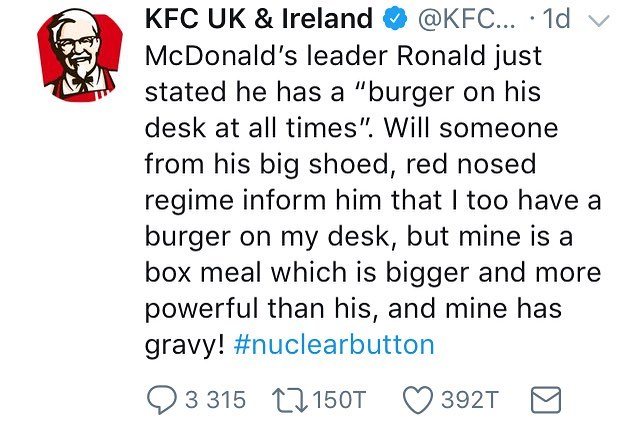640x423 pixels.
Task: Click the blue verified badge
Action: click(395, 19)
